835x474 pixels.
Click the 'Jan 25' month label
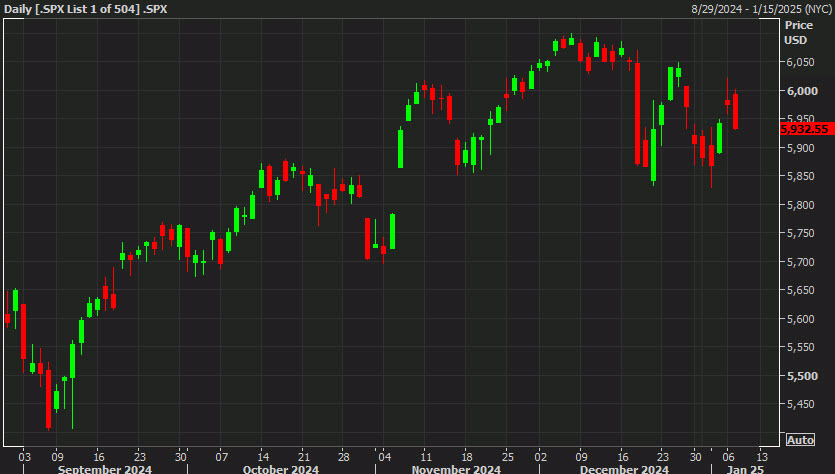point(746,469)
